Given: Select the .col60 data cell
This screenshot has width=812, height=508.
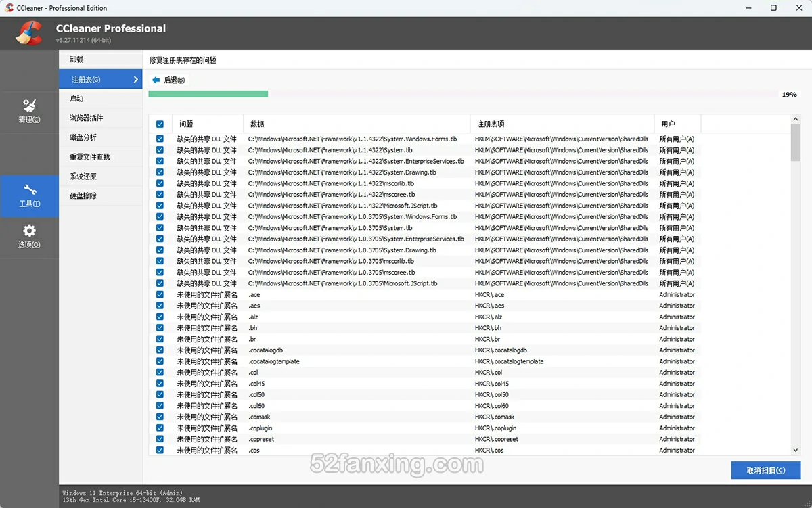Looking at the screenshot, I should 256,406.
